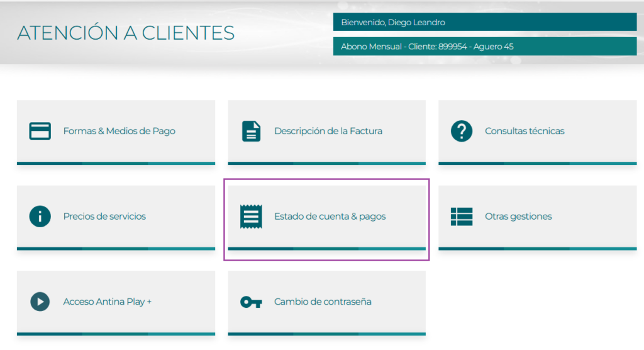
Task: Open the Estado de cuenta & pagos label
Action: point(330,217)
